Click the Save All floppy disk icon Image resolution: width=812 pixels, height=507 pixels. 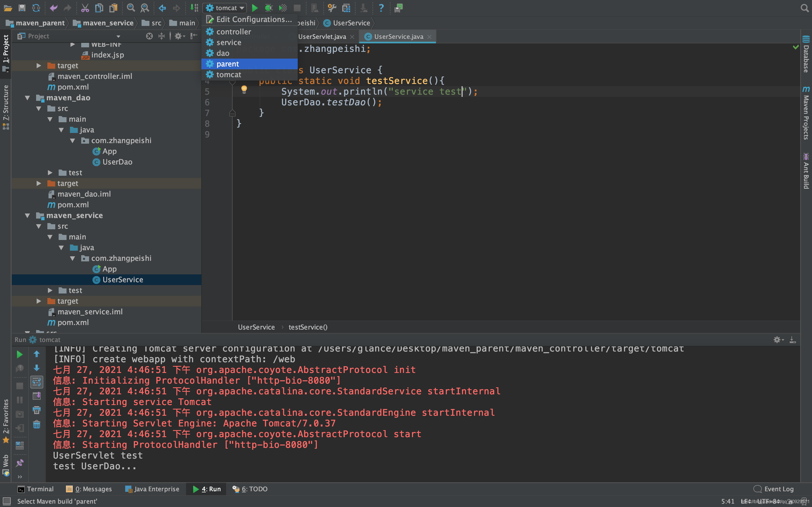[x=22, y=8]
